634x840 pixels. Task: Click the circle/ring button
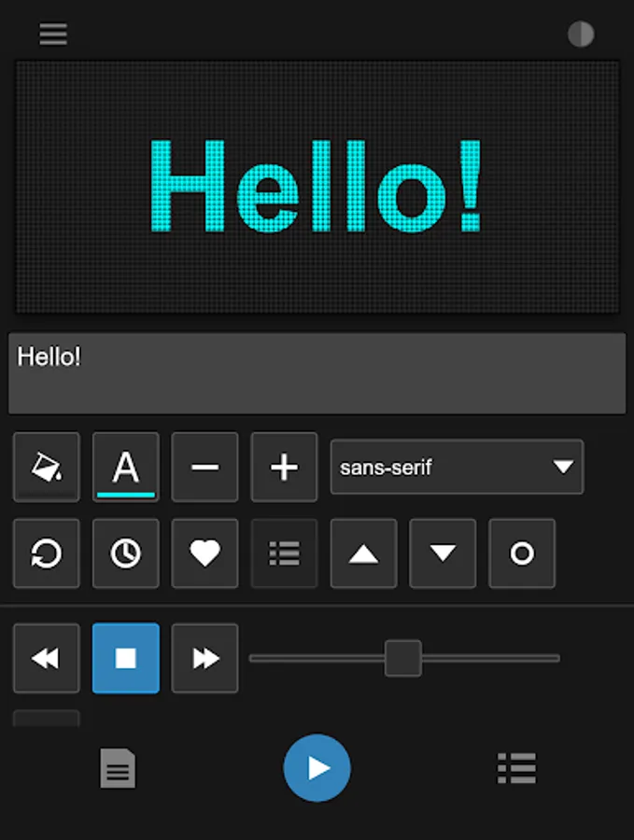522,553
